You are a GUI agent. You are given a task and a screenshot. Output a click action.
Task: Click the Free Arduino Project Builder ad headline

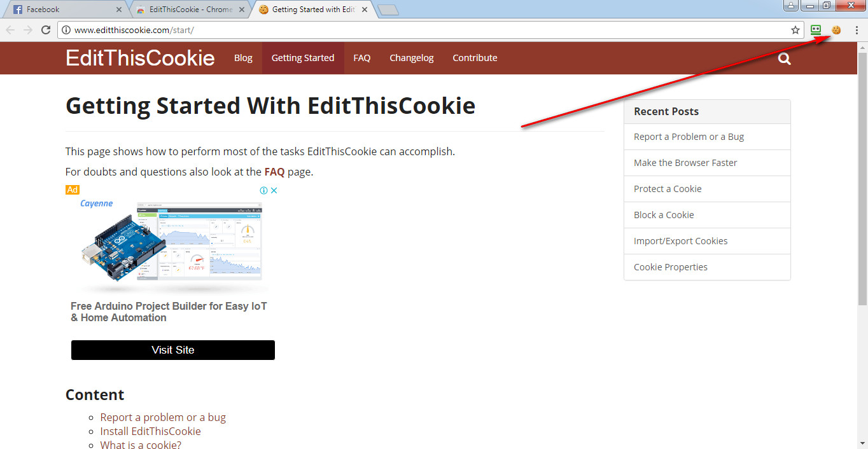point(169,312)
